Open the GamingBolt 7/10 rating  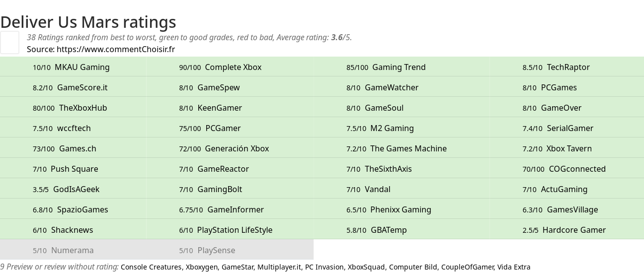[x=211, y=189]
